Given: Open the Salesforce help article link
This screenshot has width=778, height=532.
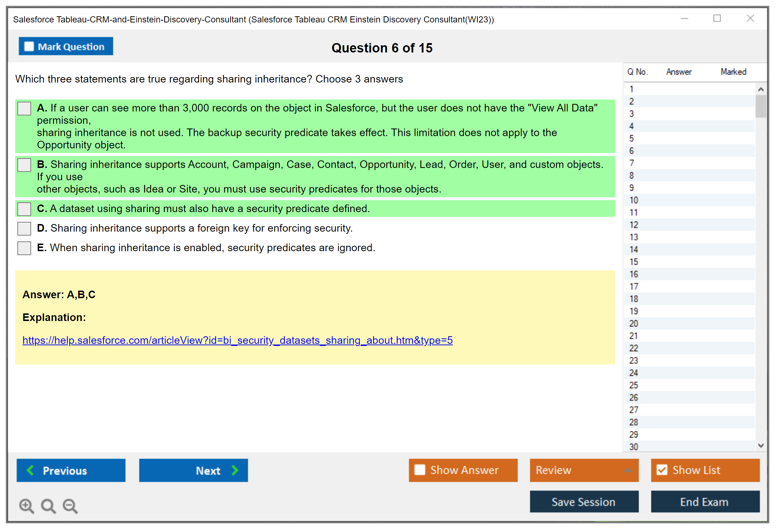Looking at the screenshot, I should pyautogui.click(x=237, y=340).
